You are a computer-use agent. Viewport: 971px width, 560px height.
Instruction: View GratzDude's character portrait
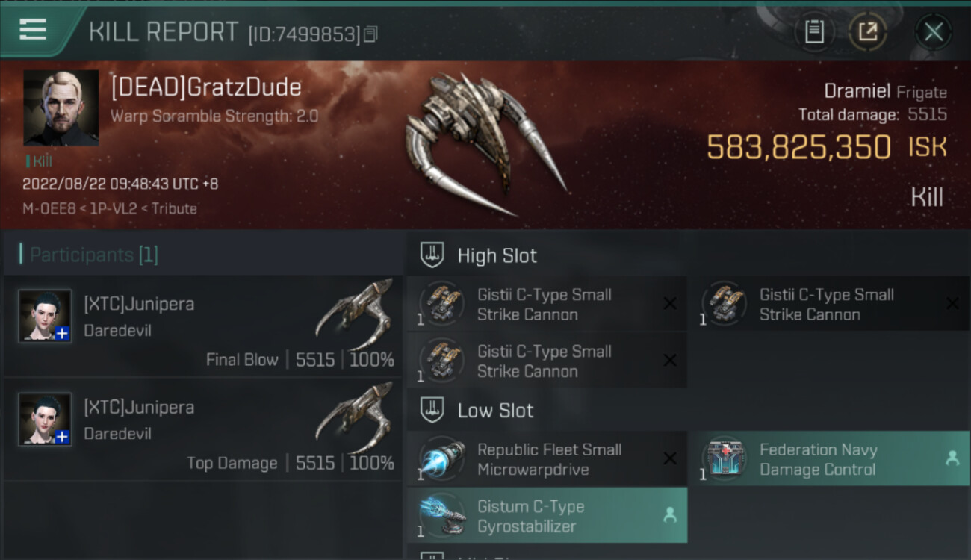click(61, 108)
